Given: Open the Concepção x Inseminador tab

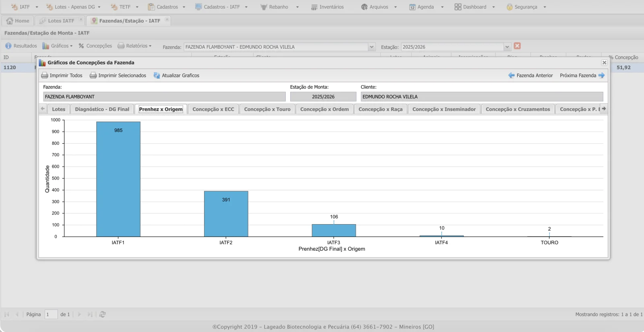Looking at the screenshot, I should point(444,109).
